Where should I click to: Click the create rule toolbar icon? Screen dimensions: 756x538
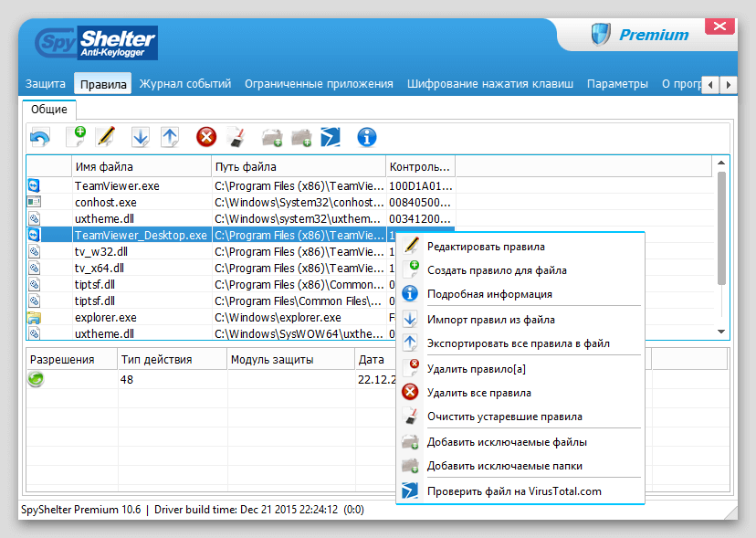pyautogui.click(x=76, y=137)
